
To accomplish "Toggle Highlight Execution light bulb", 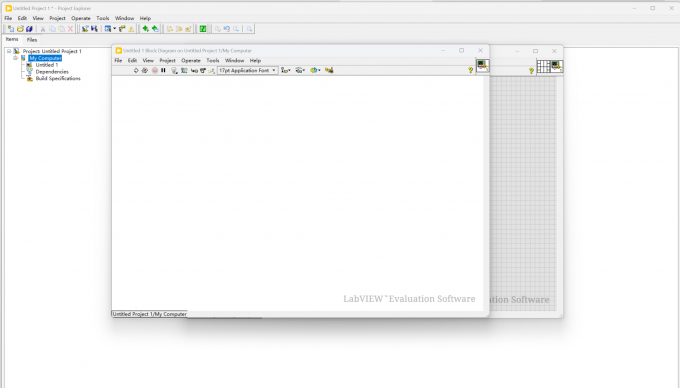I will (174, 70).
